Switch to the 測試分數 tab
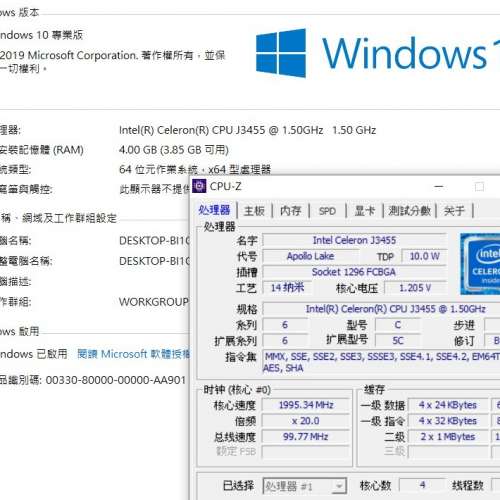This screenshot has height=500, width=500. tap(409, 211)
